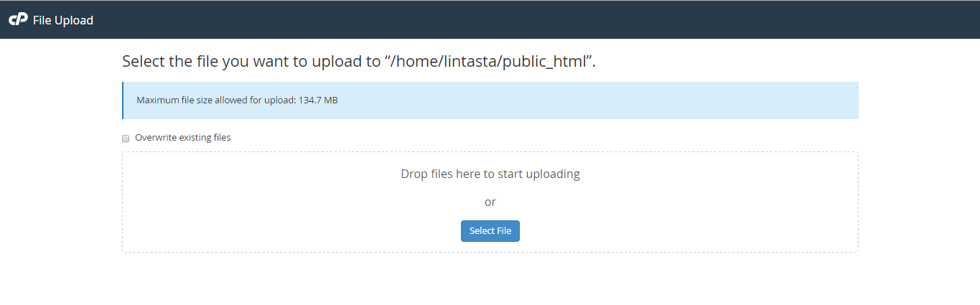
Task: Click empty space left of the Select File button
Action: point(287,231)
